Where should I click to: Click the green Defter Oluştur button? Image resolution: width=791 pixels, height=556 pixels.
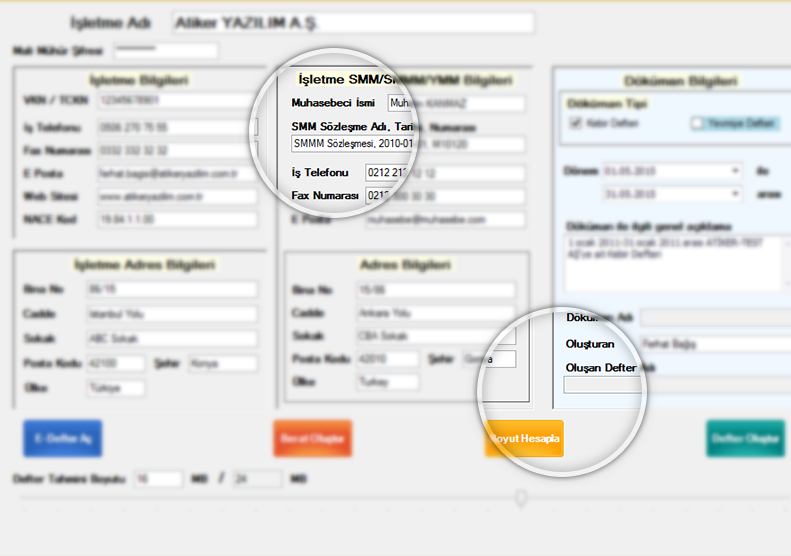(x=746, y=438)
